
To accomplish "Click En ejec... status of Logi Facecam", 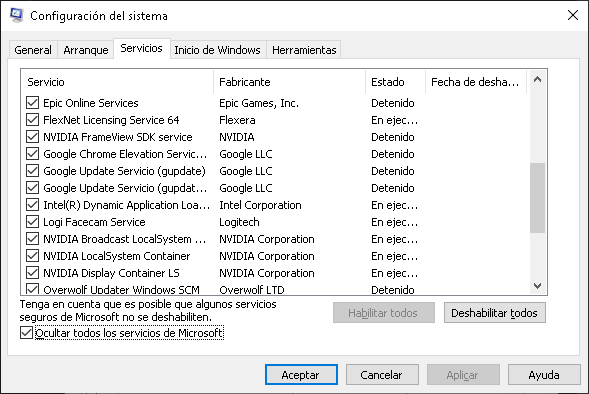I will 394,222.
